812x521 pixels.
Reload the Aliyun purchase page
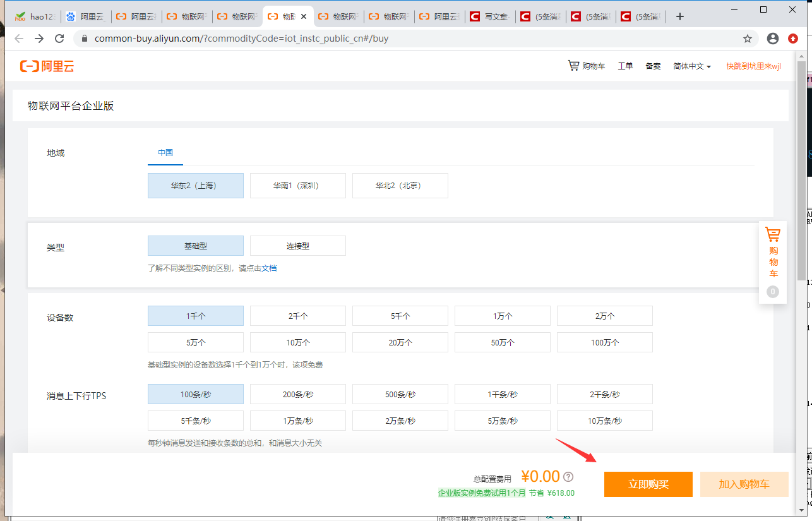tap(59, 39)
